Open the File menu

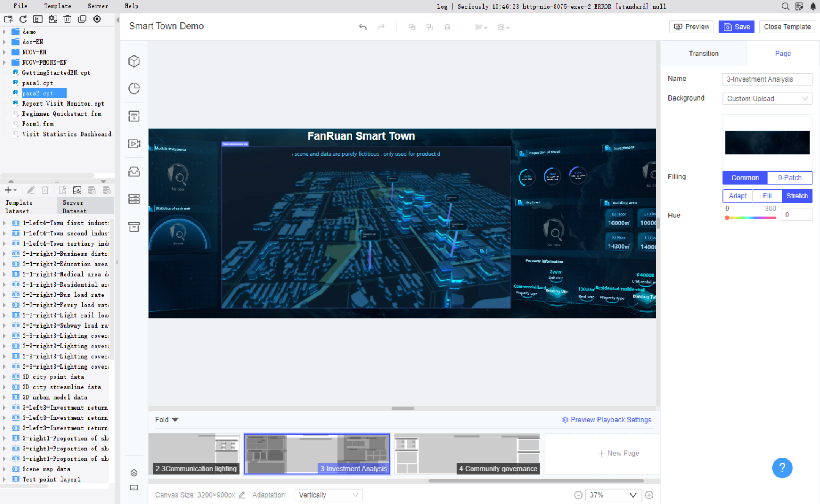point(20,6)
